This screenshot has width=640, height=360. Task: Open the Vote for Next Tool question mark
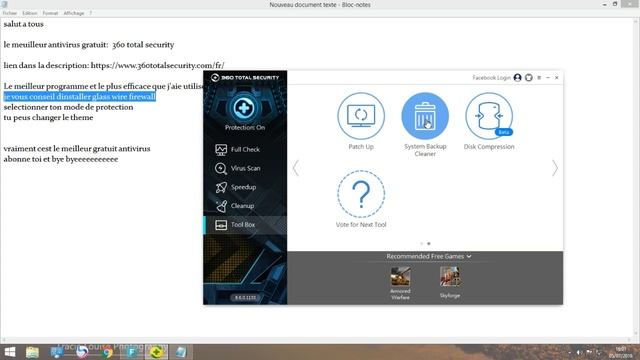[361, 194]
